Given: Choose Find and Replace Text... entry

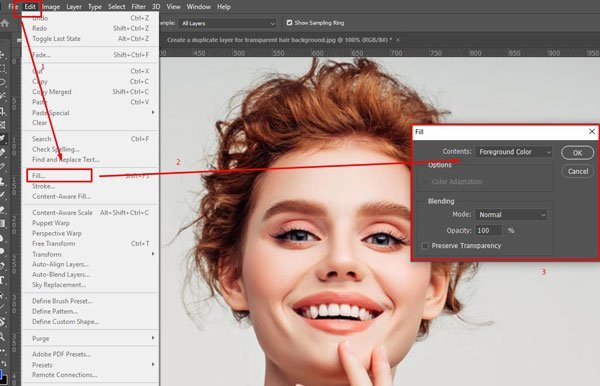Looking at the screenshot, I should [x=91, y=160].
